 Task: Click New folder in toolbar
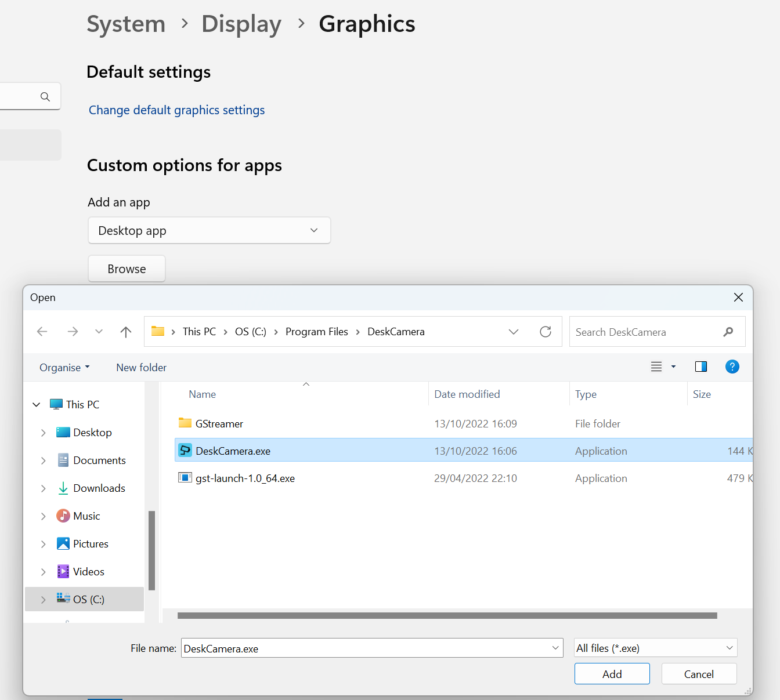point(141,368)
